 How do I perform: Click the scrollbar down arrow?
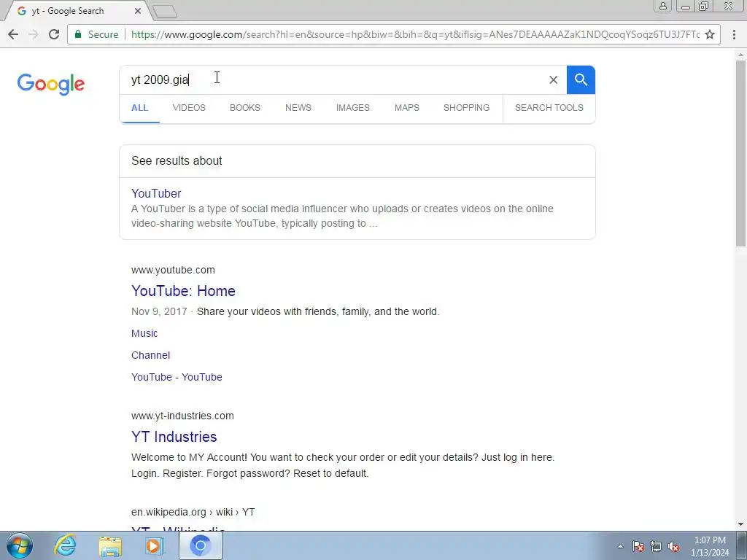point(741,524)
